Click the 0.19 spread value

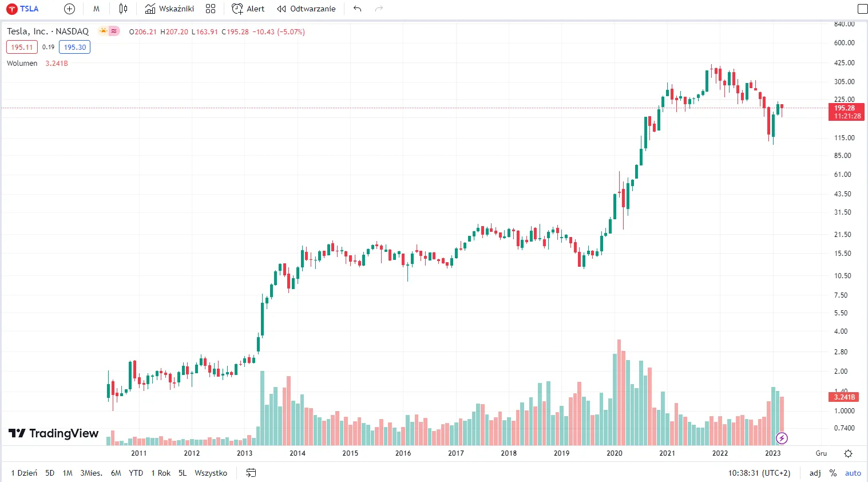[x=48, y=48]
